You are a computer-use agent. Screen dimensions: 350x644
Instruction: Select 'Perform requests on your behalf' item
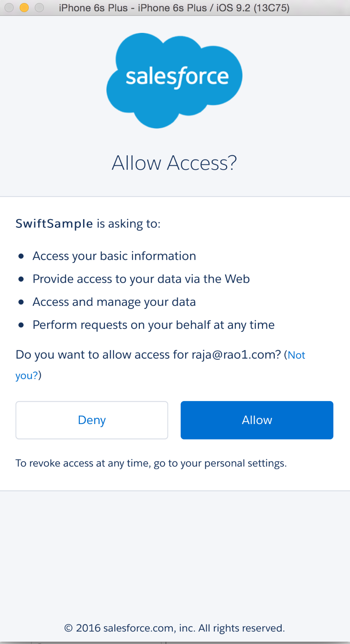click(x=153, y=325)
